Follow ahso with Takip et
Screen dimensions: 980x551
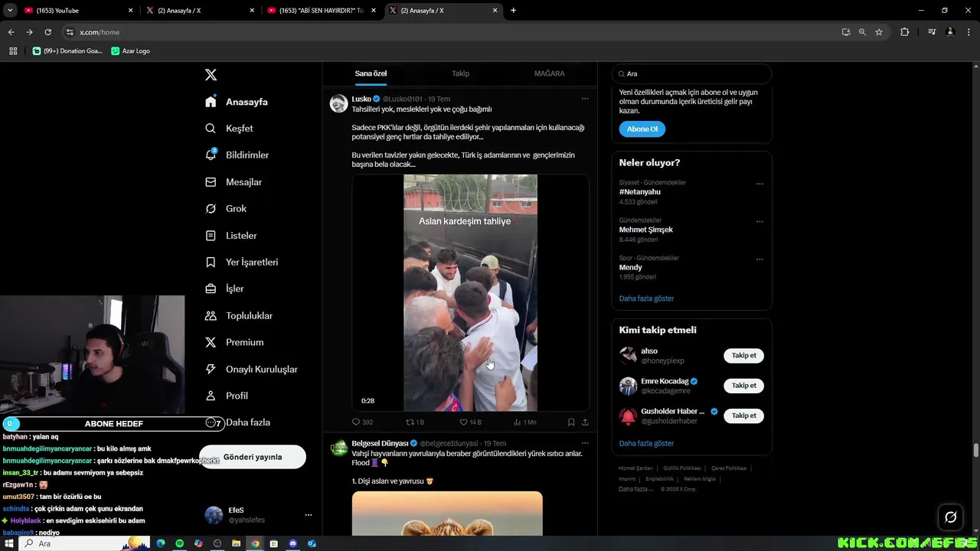point(743,356)
